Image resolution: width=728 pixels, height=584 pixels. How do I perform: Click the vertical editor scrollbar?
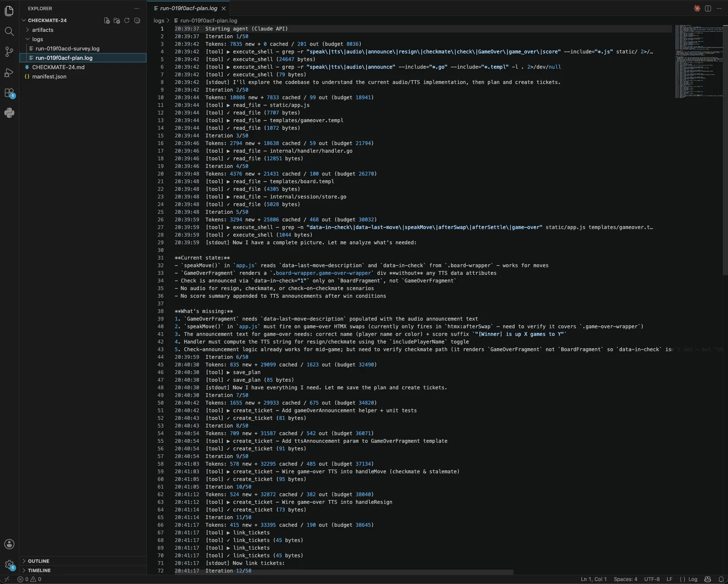[725, 150]
